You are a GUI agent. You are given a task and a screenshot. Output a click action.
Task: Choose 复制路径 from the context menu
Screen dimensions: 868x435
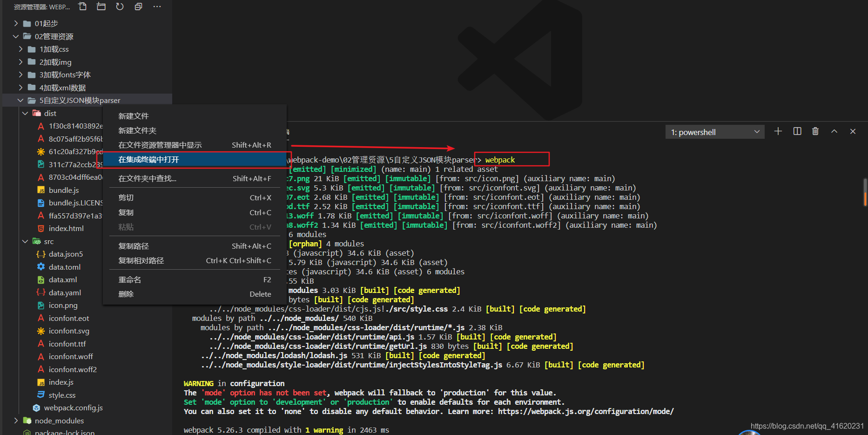(195, 246)
